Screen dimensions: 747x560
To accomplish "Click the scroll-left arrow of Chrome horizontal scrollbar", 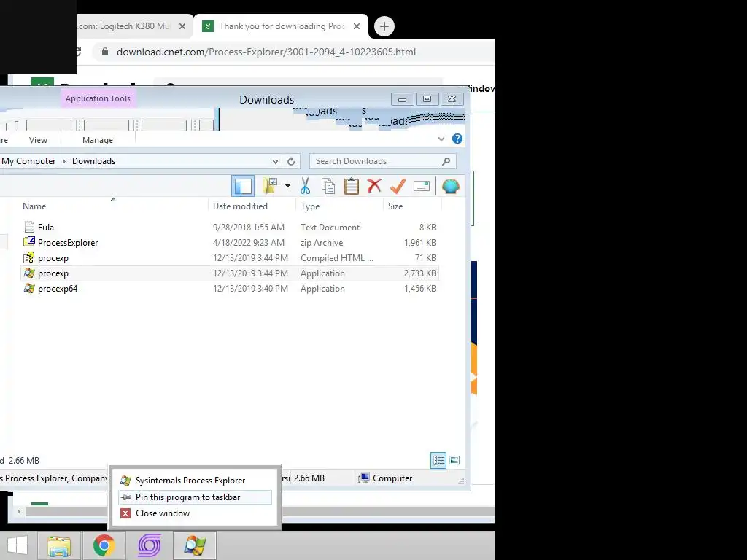I will 19,511.
